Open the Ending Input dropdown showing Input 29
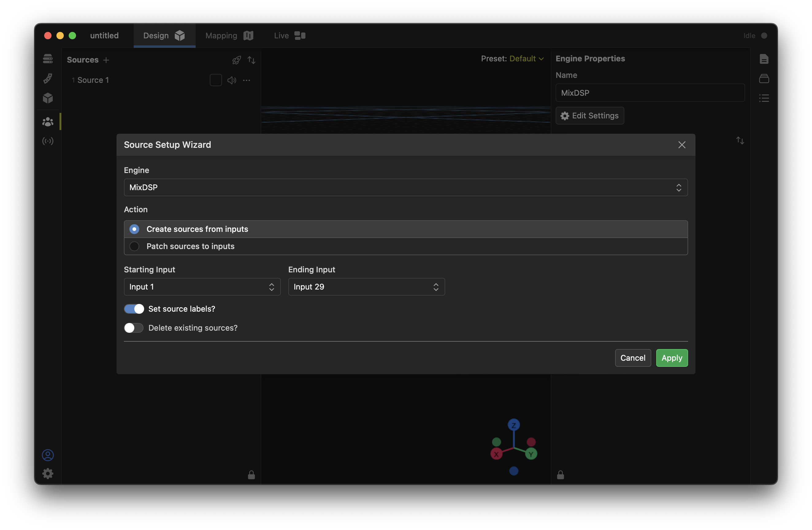The width and height of the screenshot is (812, 530). [366, 287]
